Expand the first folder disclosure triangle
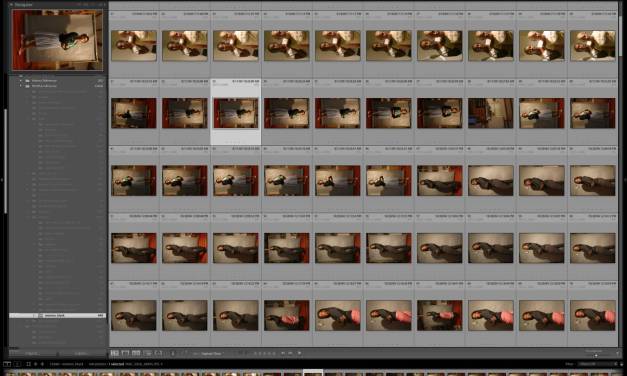The height and width of the screenshot is (376, 627). [21, 80]
